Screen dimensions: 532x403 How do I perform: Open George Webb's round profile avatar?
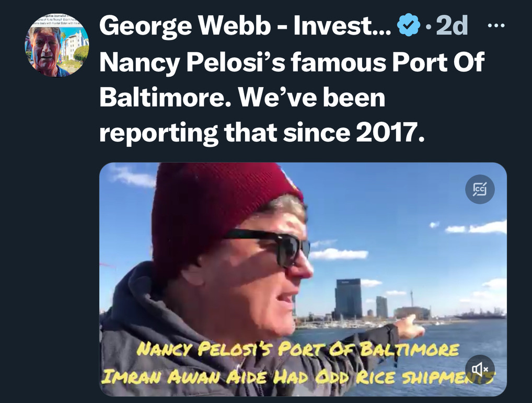point(56,45)
